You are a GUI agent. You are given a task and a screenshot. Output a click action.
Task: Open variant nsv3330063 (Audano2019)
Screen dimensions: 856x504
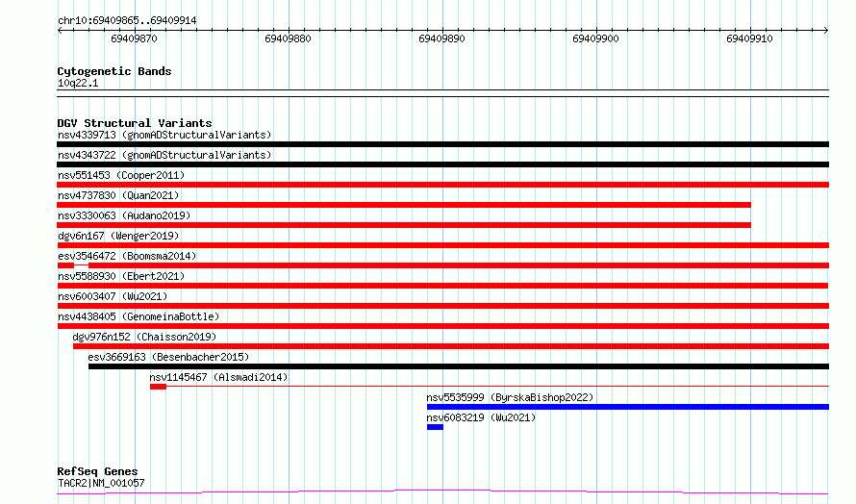[124, 215]
